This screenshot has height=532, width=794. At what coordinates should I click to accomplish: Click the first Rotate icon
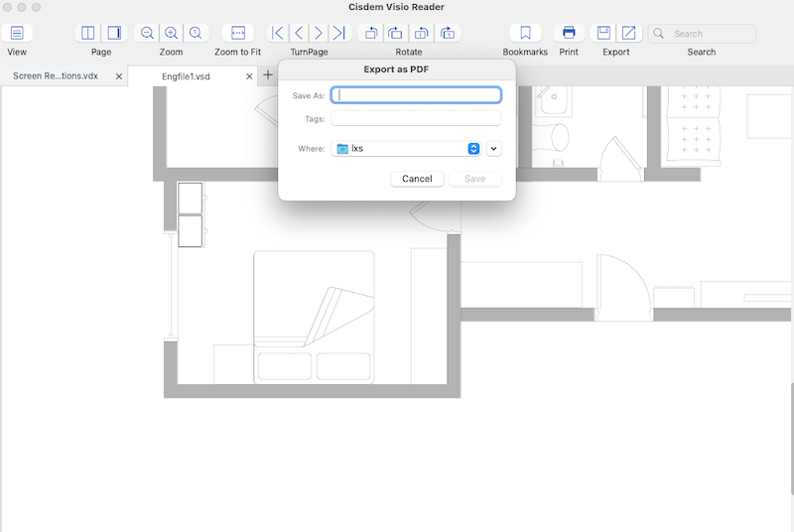click(x=371, y=34)
